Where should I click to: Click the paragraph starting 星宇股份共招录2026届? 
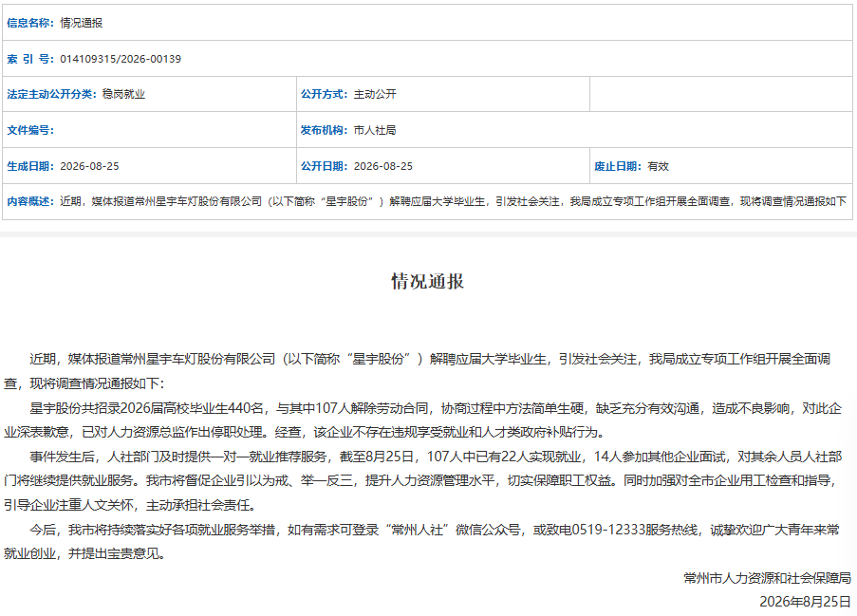pos(422,420)
